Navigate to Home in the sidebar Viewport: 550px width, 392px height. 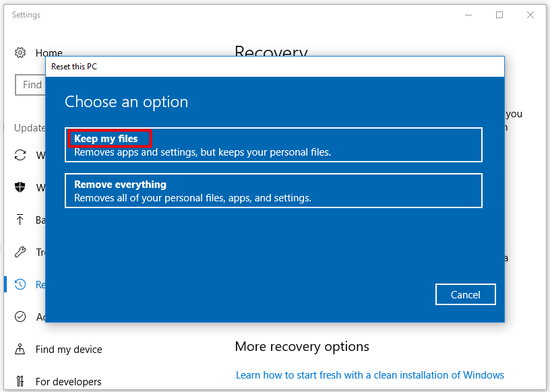click(49, 53)
